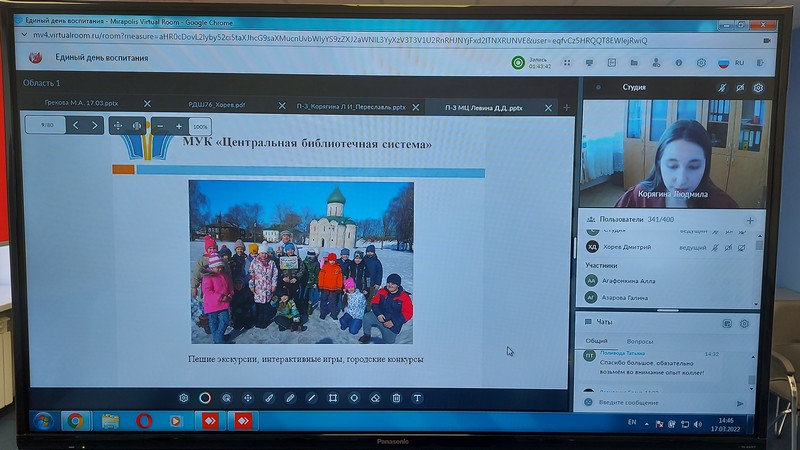Select the pointer/cursor annotation tool
Image resolution: width=800 pixels, height=450 pixels.
227,398
